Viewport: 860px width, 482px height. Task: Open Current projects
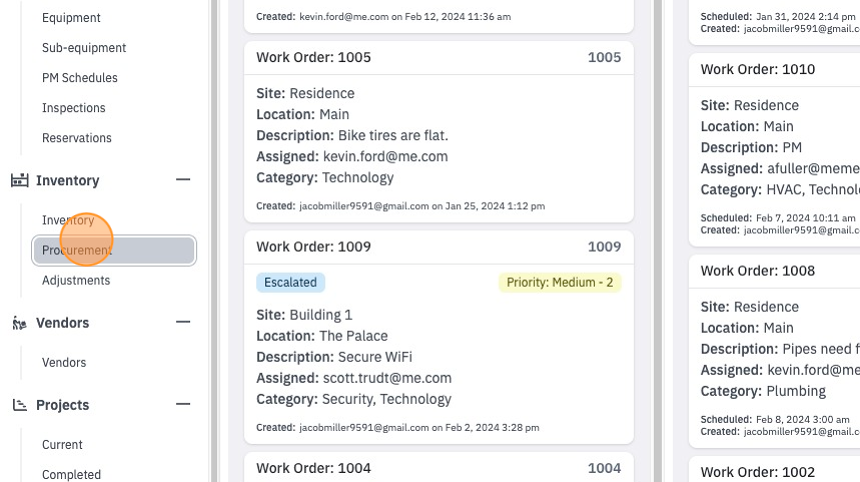62,445
